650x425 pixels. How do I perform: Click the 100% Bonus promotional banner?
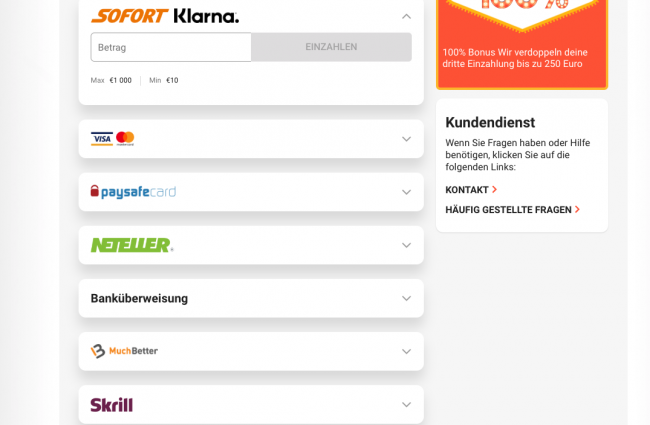point(522,44)
